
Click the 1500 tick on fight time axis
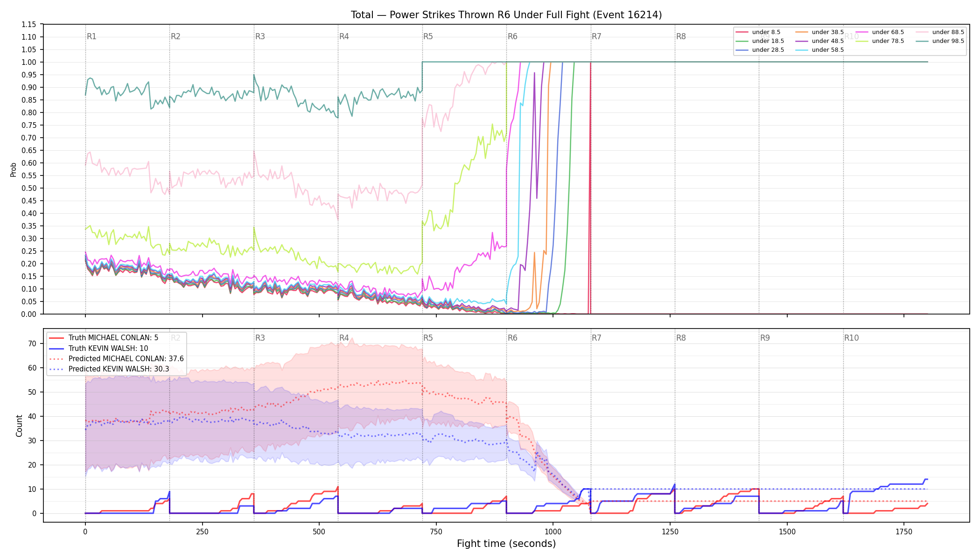pos(787,532)
